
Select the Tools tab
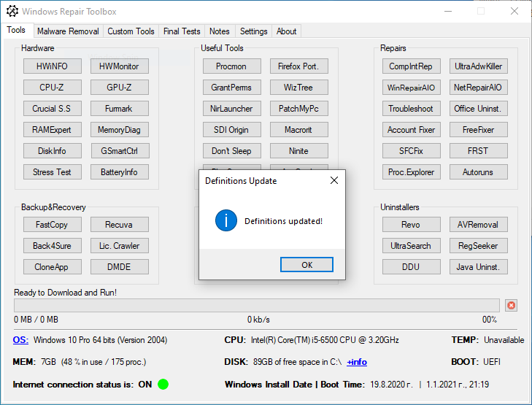point(16,30)
